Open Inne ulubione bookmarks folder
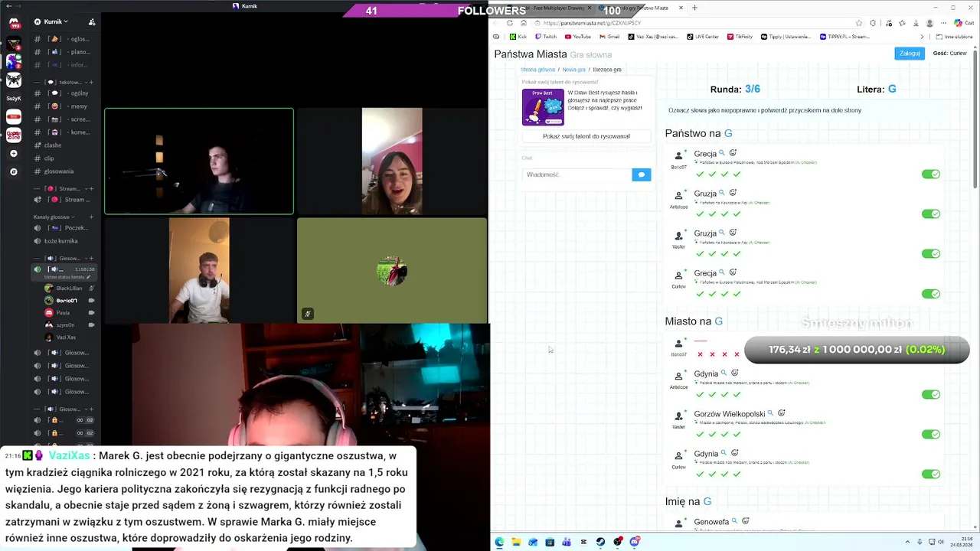This screenshot has width=980, height=551. tap(955, 36)
